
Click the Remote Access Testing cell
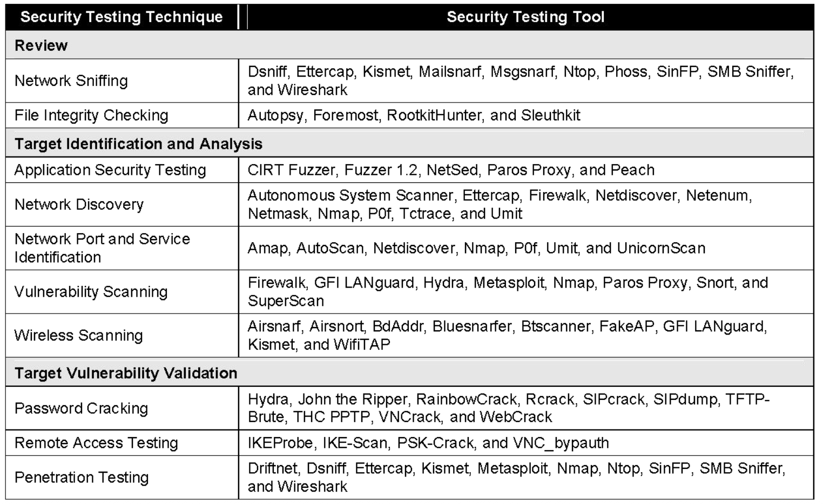96,443
